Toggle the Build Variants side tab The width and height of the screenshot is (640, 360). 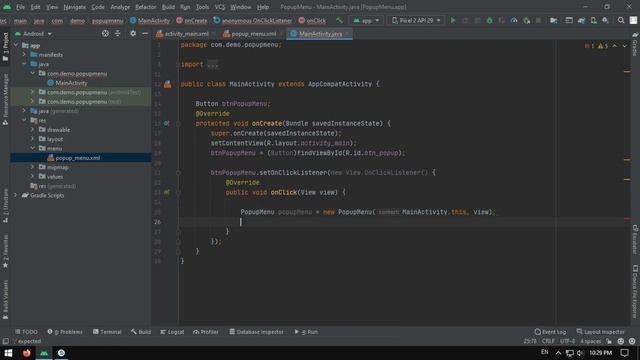click(5, 299)
